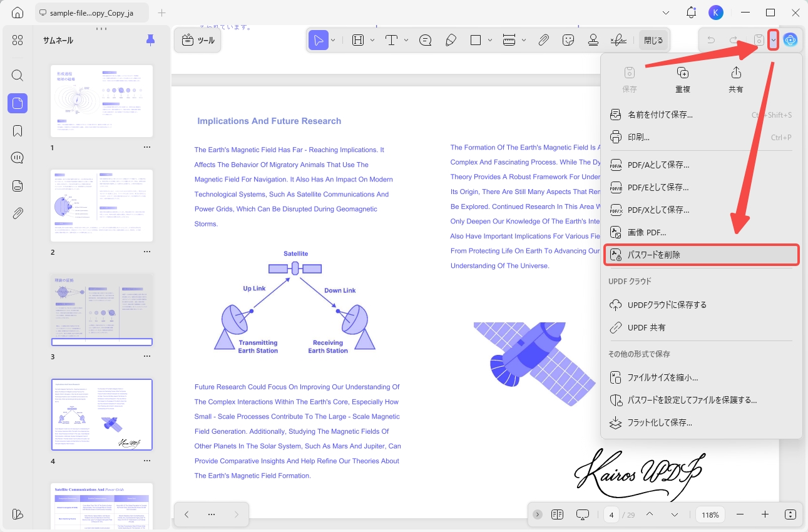Click the page number field showing 4
This screenshot has height=532, width=808.
pos(611,514)
